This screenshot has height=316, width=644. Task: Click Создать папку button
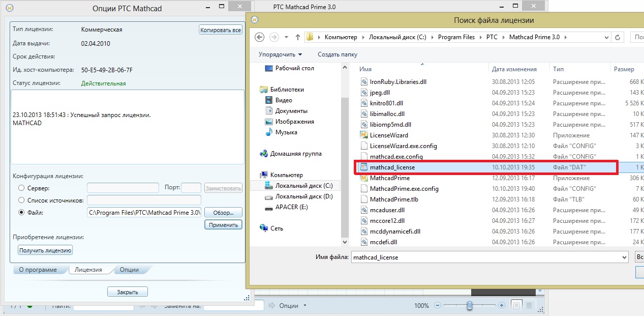click(x=338, y=54)
